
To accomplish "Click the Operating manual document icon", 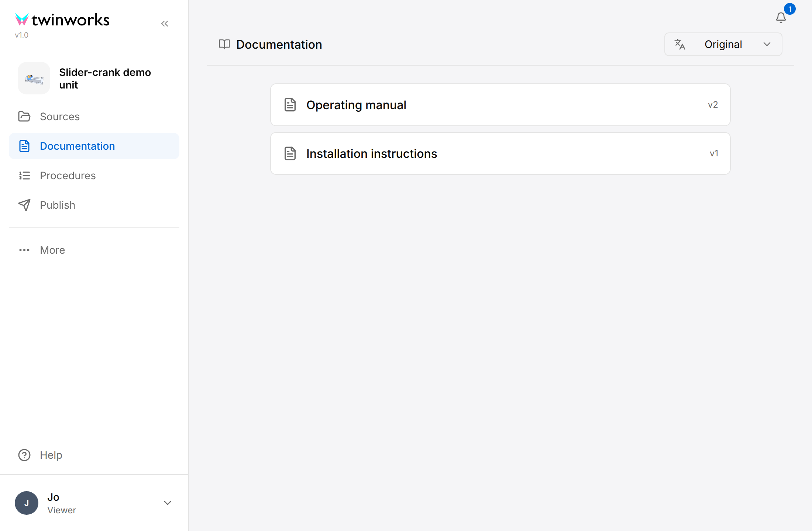I will pyautogui.click(x=290, y=105).
